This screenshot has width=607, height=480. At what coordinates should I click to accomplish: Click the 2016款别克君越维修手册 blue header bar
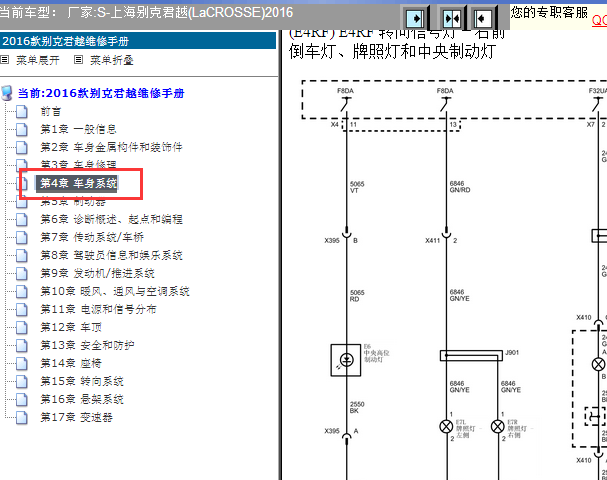point(138,41)
